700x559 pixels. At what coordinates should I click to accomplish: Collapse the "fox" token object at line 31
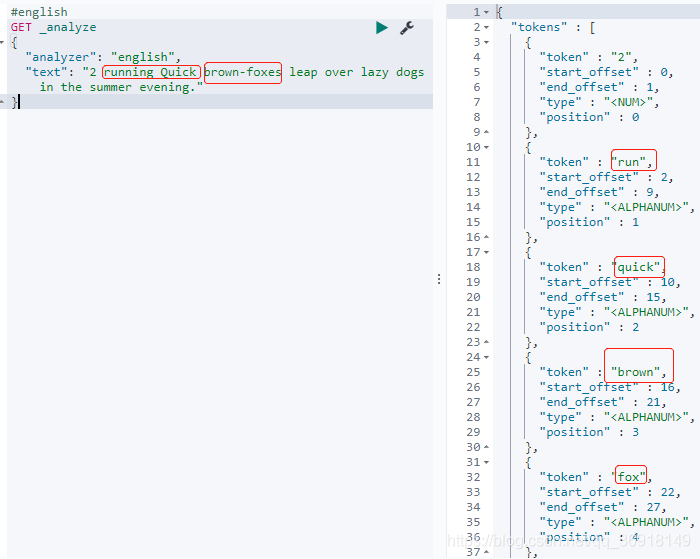(x=487, y=462)
